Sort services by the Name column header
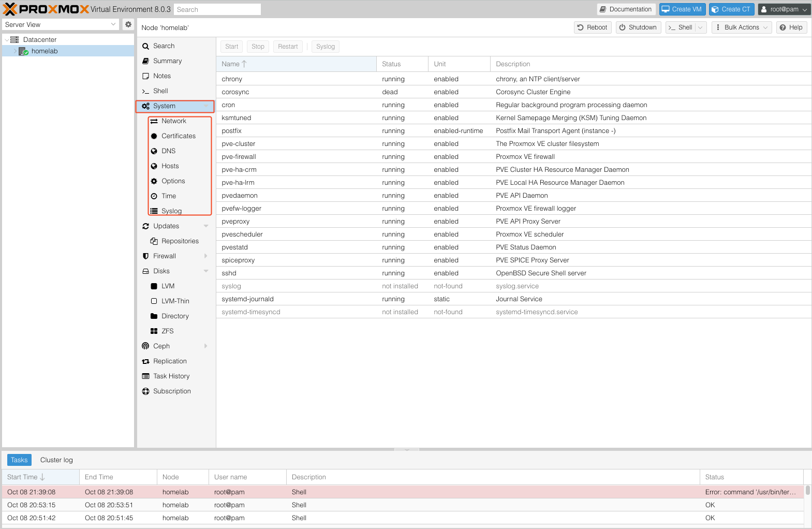 click(296, 64)
